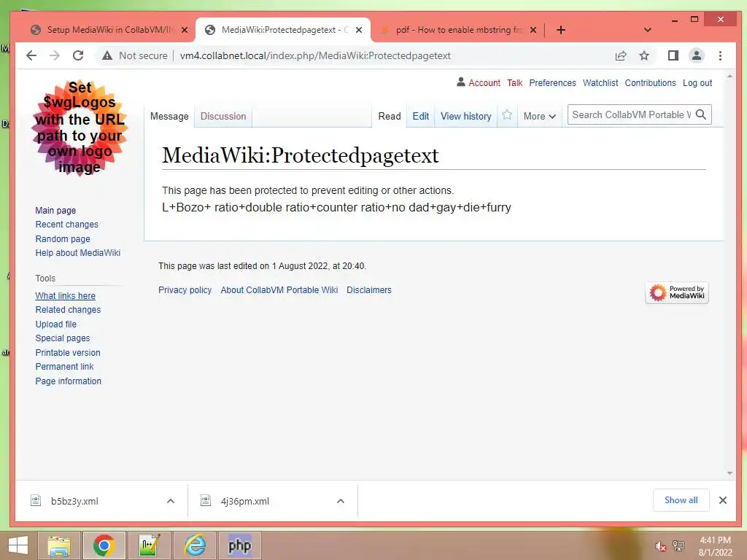Open Upload file link

coord(55,324)
